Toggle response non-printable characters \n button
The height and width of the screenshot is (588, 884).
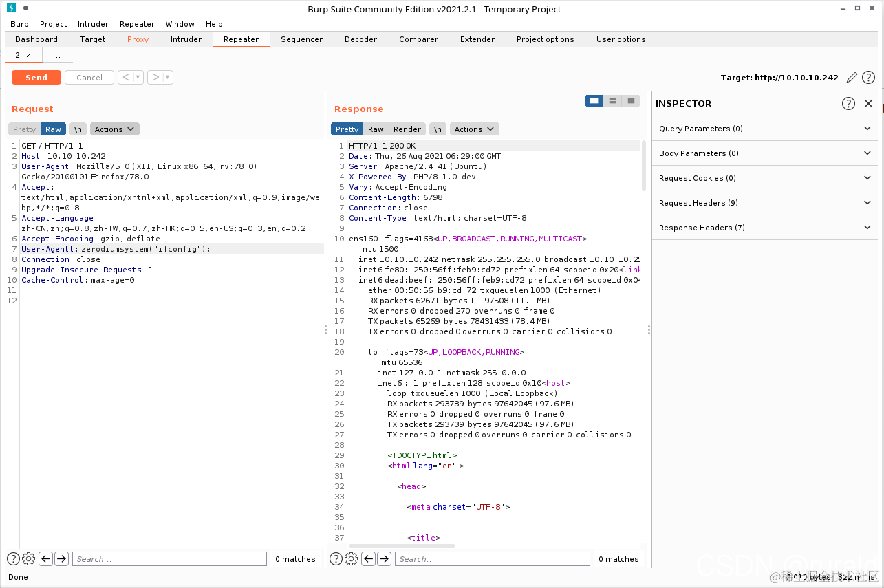coord(438,129)
